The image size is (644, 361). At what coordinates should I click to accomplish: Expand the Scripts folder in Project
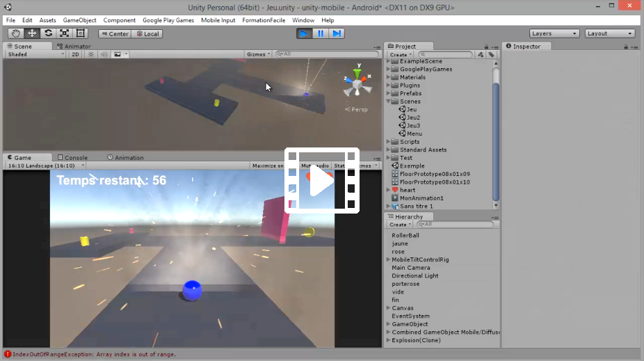pyautogui.click(x=388, y=142)
